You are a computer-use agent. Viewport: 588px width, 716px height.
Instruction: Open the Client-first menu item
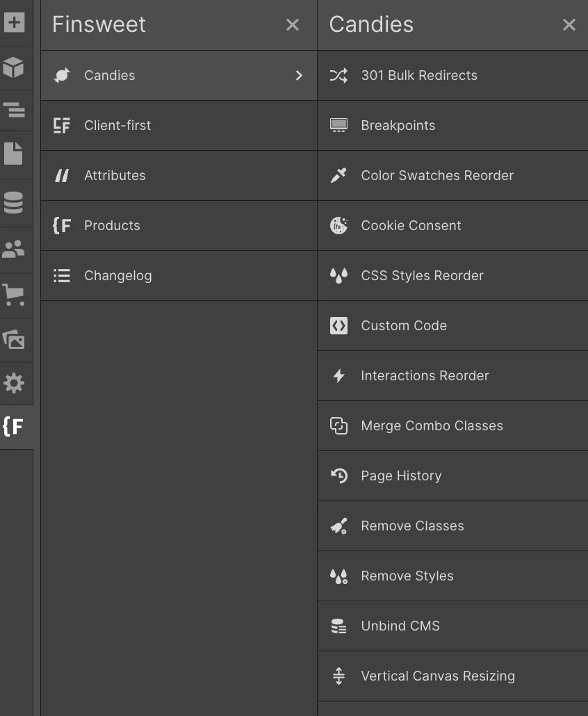click(179, 126)
